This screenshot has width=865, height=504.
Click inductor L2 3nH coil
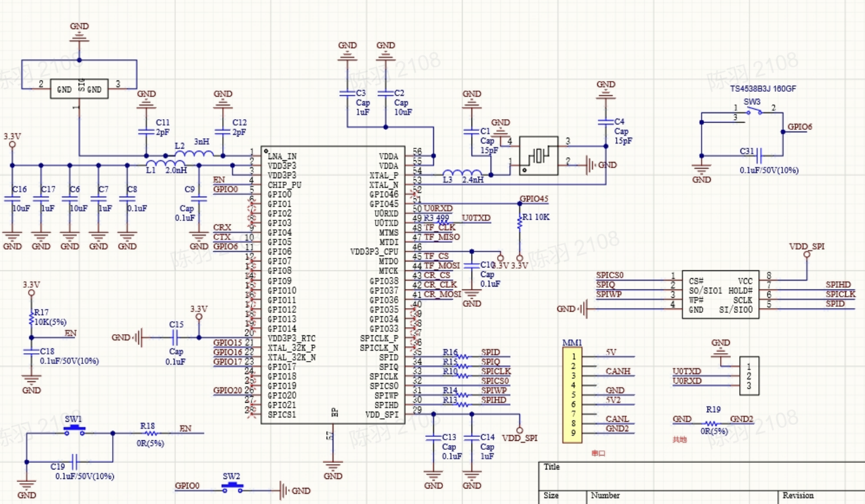pos(194,153)
